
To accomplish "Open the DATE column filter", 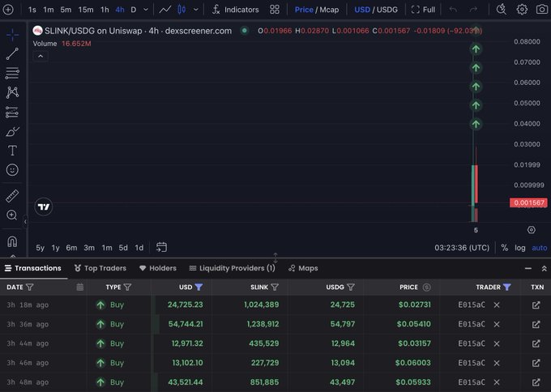I will (30, 287).
